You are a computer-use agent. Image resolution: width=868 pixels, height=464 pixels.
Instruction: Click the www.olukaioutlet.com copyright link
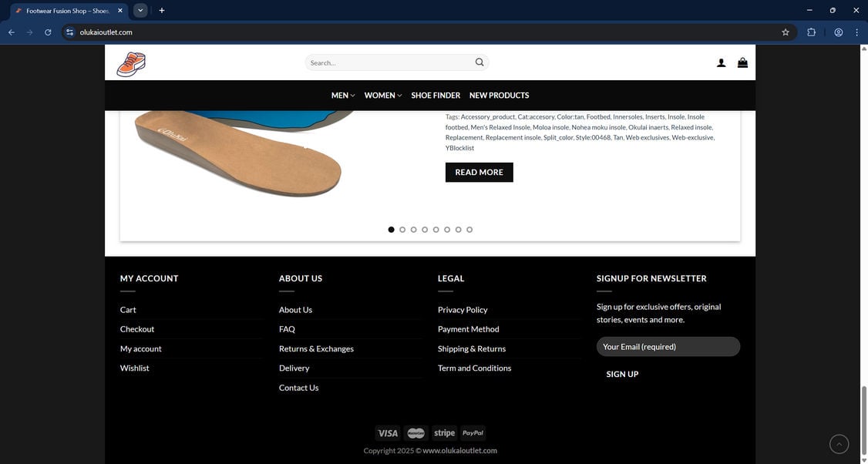tap(459, 451)
